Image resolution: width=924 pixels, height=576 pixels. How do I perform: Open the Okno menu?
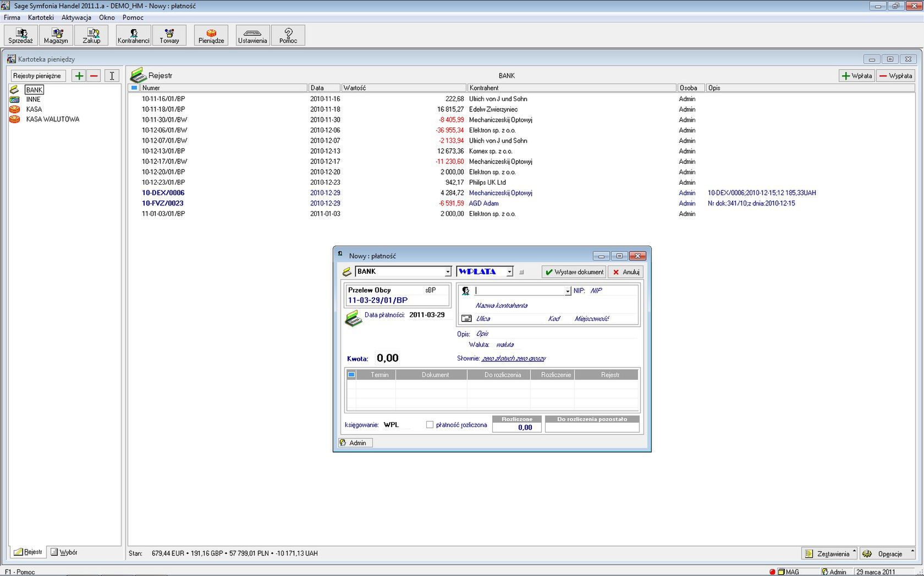click(107, 18)
